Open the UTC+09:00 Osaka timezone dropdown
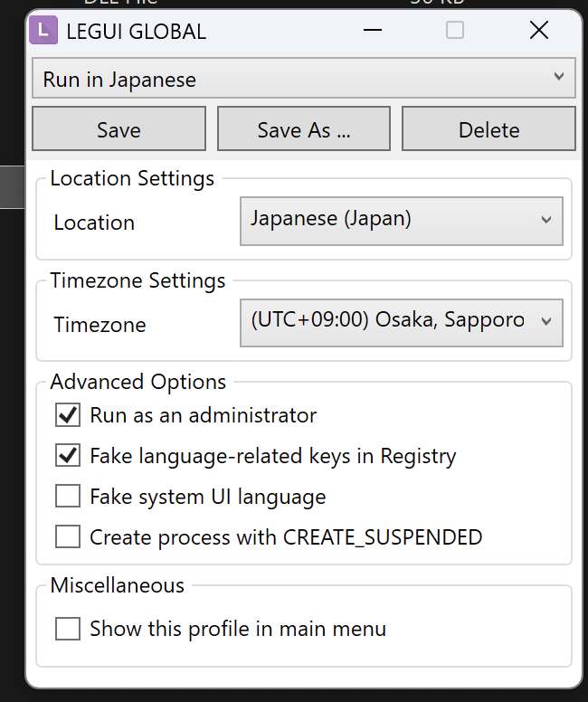 401,321
